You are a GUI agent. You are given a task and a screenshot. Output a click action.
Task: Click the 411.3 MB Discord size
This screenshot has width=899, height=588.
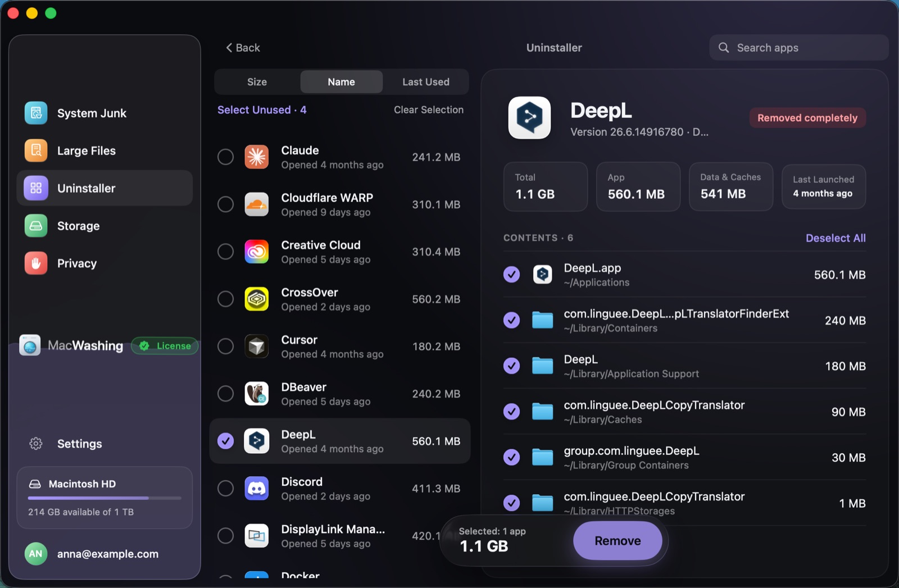coord(436,489)
